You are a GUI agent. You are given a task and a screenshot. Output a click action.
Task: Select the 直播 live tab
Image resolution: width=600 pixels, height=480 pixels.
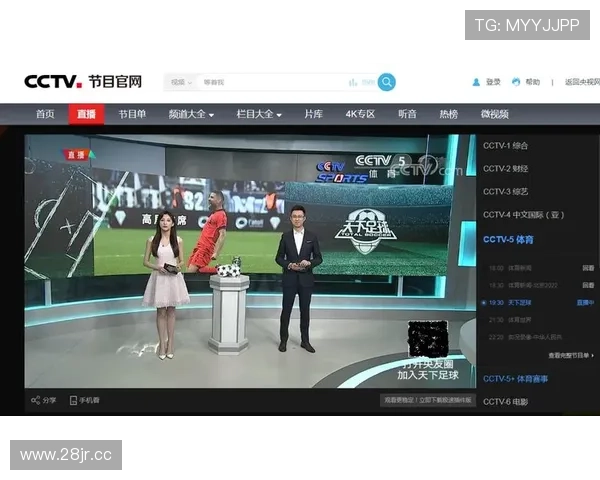pyautogui.click(x=86, y=114)
